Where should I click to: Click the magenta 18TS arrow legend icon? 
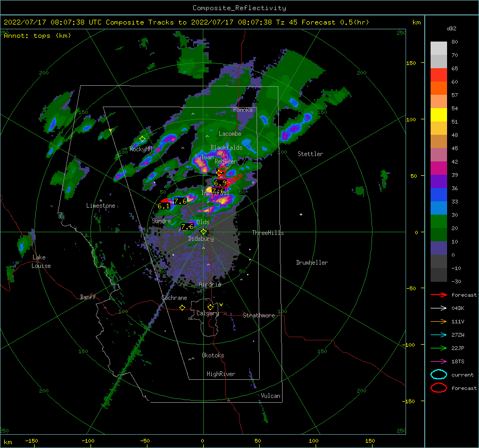click(439, 362)
